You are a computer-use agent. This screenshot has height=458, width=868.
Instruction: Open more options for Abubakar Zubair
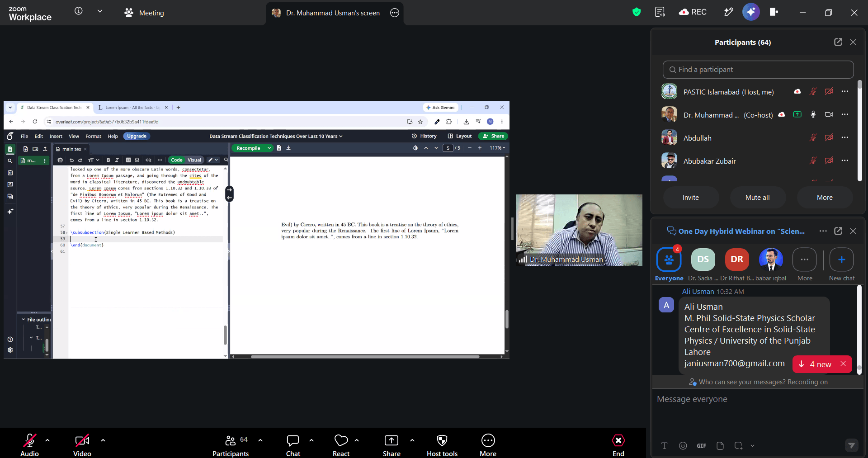pyautogui.click(x=845, y=161)
